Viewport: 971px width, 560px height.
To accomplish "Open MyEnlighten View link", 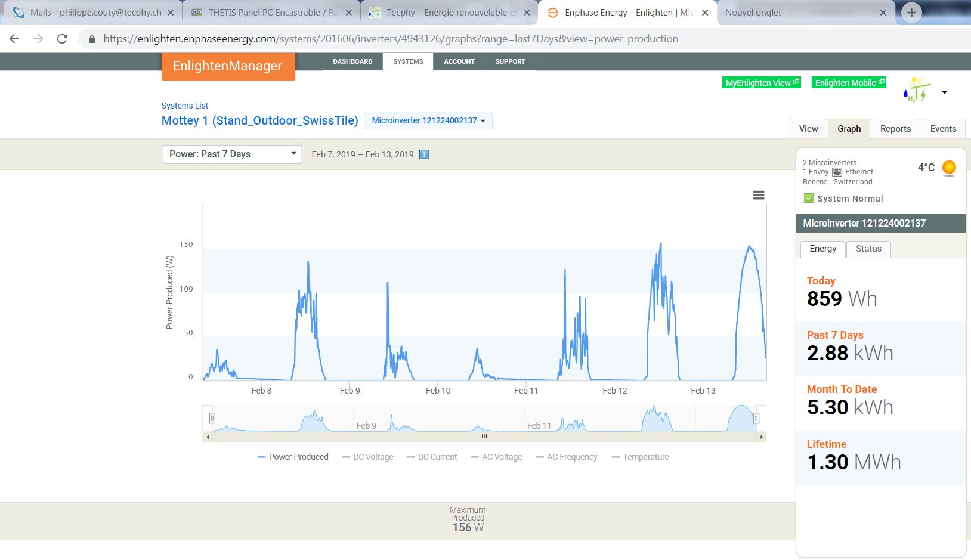I will (761, 83).
